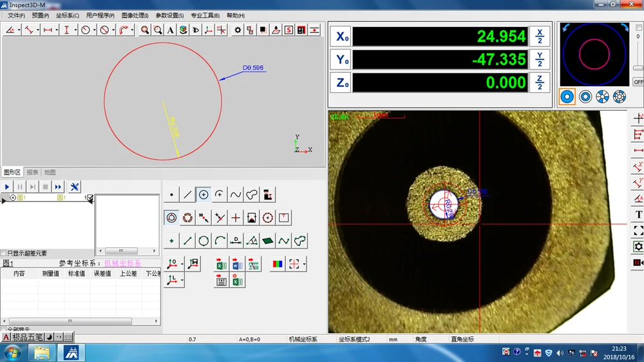Open the crosshair frame dropdown arrow

coord(304,264)
